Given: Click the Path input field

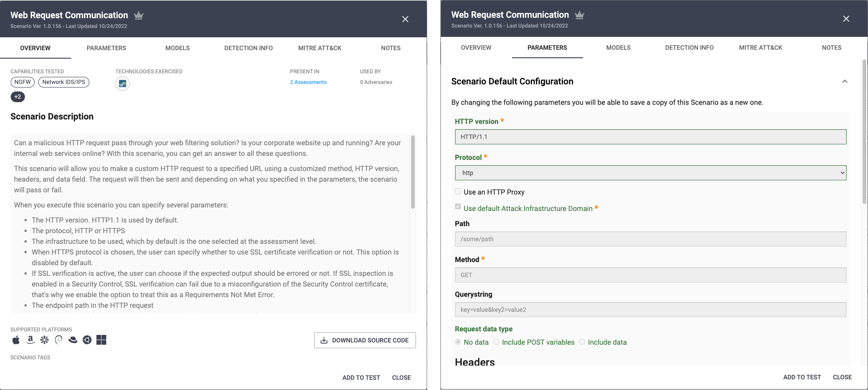Looking at the screenshot, I should coord(651,239).
